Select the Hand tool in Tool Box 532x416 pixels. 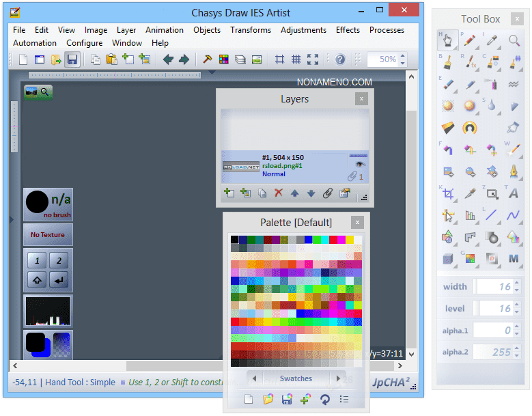click(x=447, y=41)
